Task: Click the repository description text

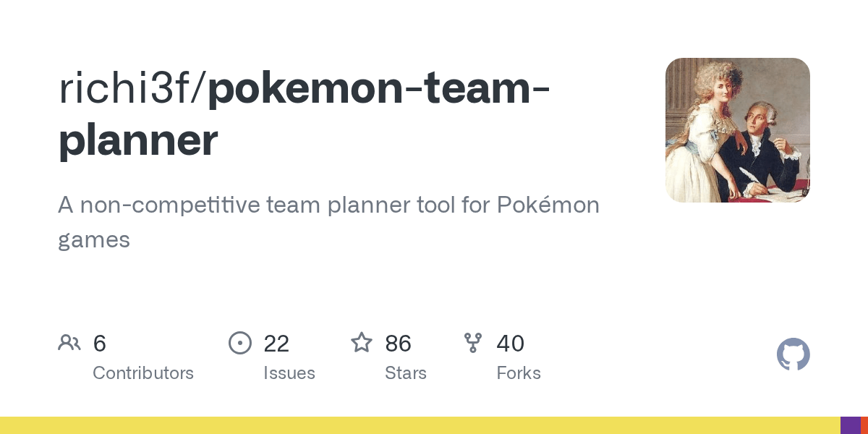Action: pyautogui.click(x=329, y=221)
